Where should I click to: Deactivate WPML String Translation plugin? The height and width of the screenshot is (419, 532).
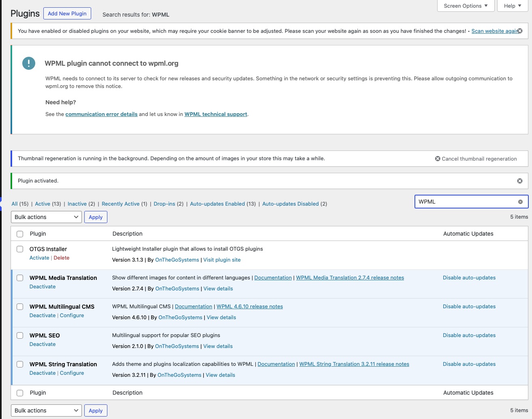(x=43, y=373)
